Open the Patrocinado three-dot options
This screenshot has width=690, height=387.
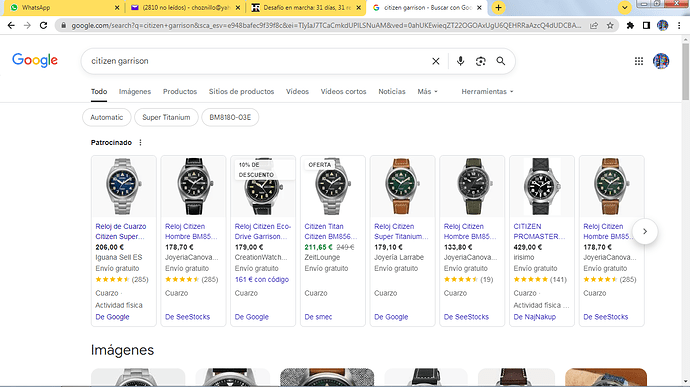point(140,143)
